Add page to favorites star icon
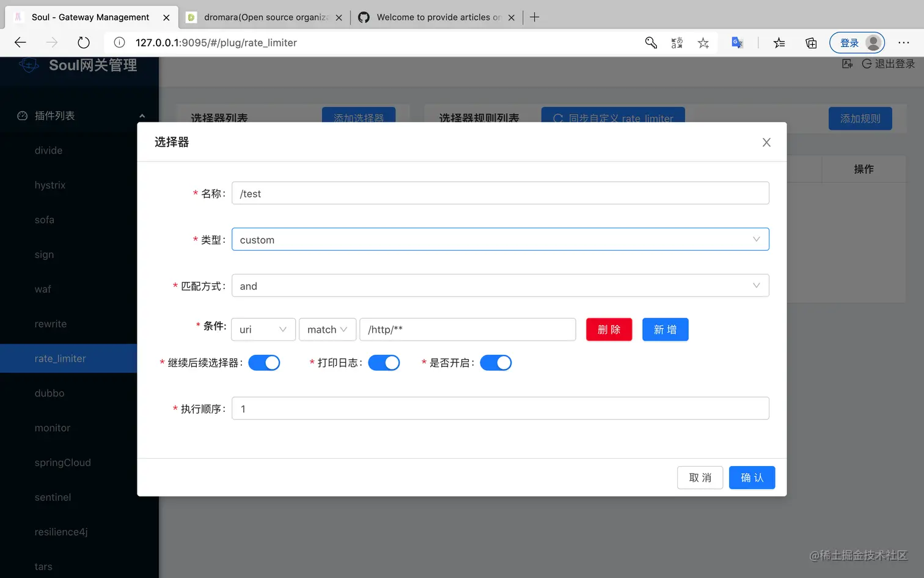 703,42
